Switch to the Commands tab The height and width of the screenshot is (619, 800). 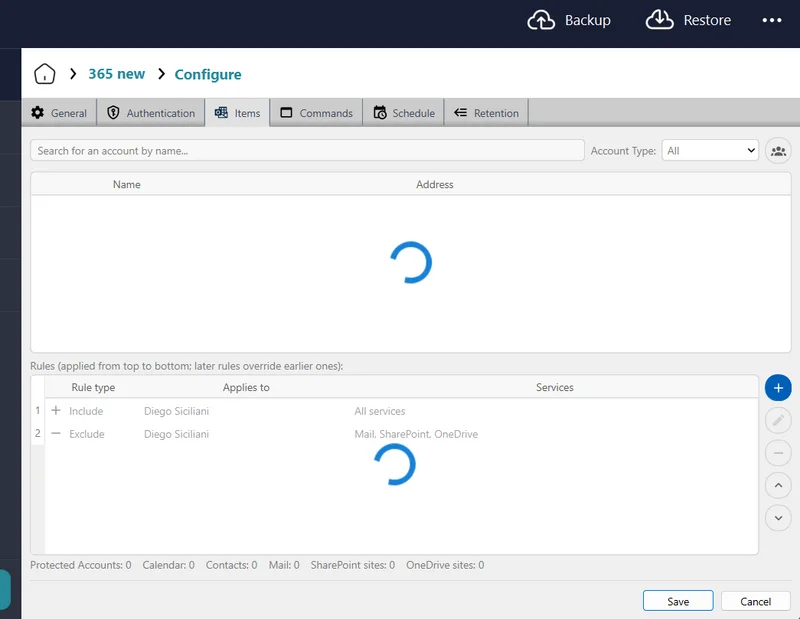click(x=316, y=113)
